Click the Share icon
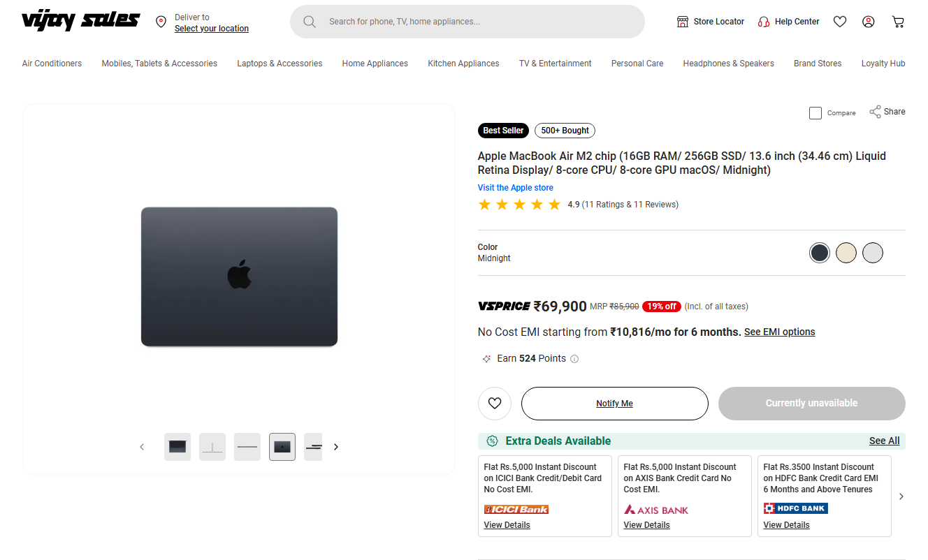The image size is (928, 560). pos(875,112)
